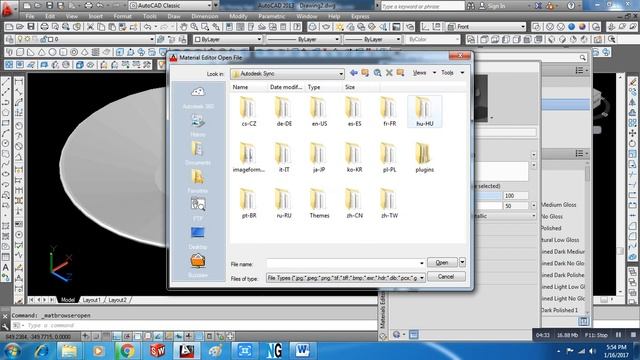Click the command line input
This screenshot has height=360, width=640.
[200, 325]
